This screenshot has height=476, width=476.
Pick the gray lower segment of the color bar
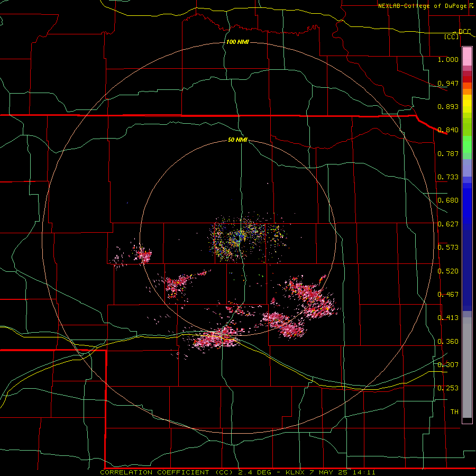pyautogui.click(x=467, y=368)
